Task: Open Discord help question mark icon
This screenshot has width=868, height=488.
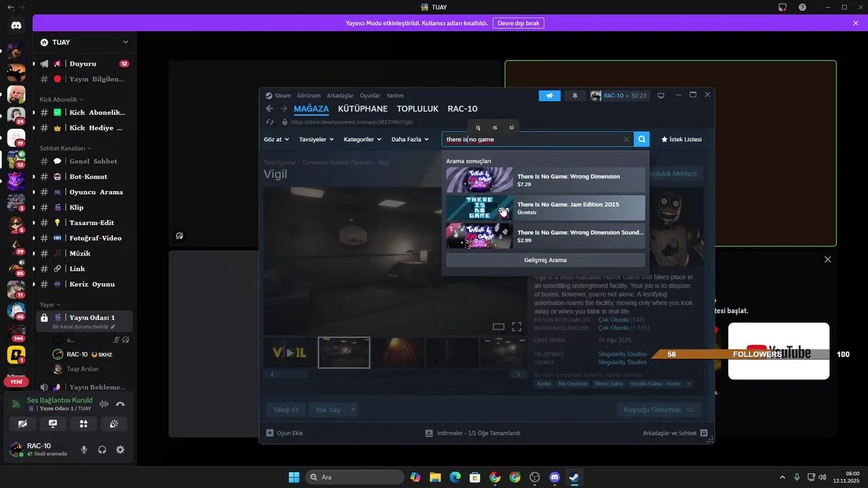Action: (802, 7)
